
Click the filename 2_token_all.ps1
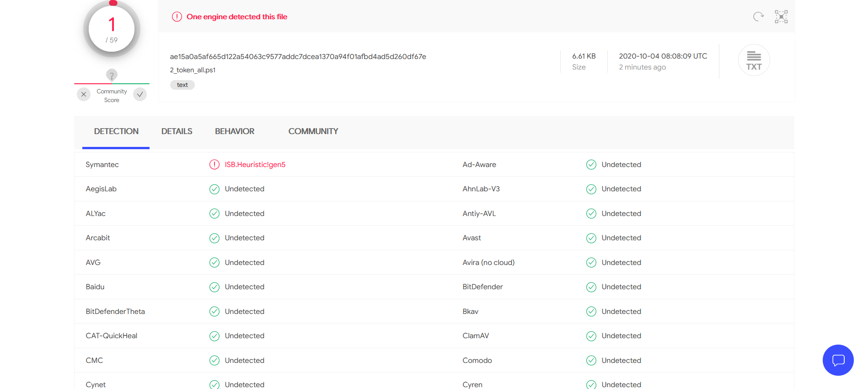193,70
